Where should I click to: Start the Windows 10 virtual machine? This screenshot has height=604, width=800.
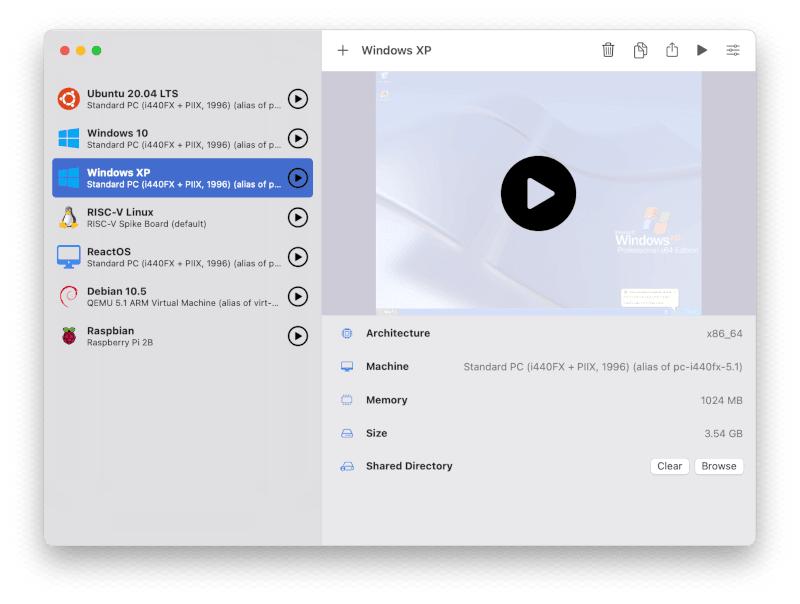(x=298, y=138)
